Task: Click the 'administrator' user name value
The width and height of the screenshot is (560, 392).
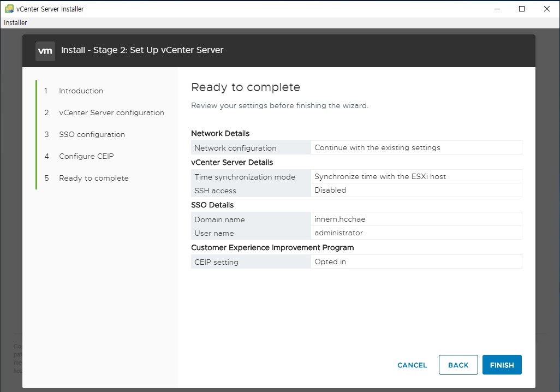Action: coord(338,233)
